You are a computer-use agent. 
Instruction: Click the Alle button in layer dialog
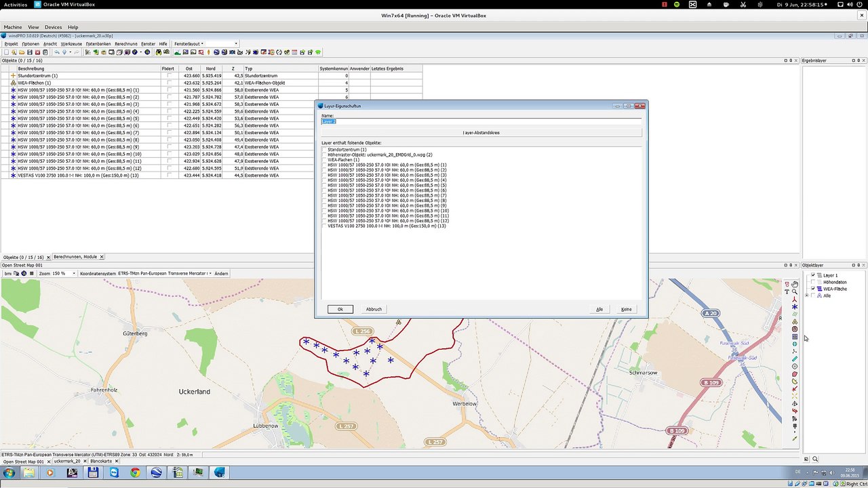click(599, 309)
